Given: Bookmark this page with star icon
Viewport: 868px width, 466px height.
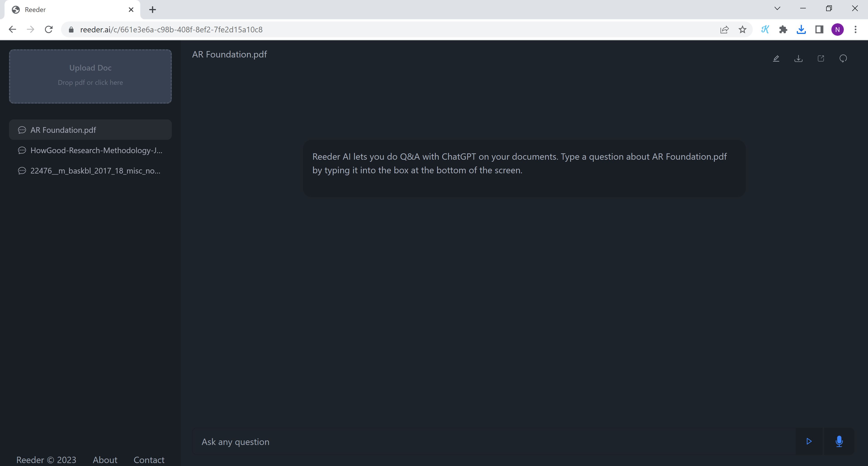Looking at the screenshot, I should (742, 30).
